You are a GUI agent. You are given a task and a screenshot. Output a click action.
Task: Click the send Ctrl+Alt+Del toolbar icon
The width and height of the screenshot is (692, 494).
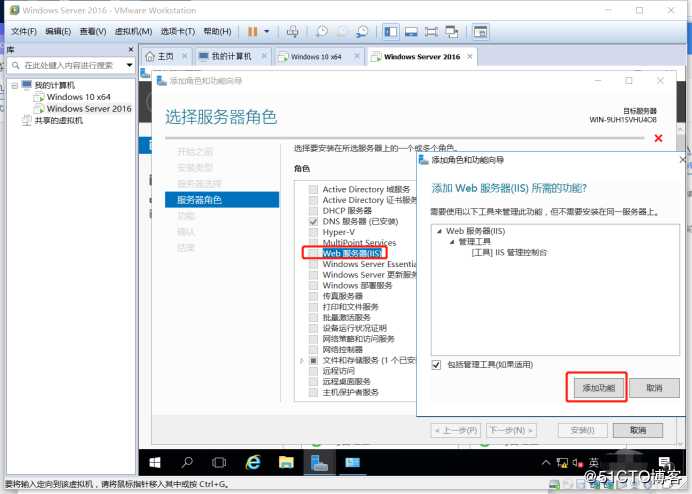[x=292, y=32]
